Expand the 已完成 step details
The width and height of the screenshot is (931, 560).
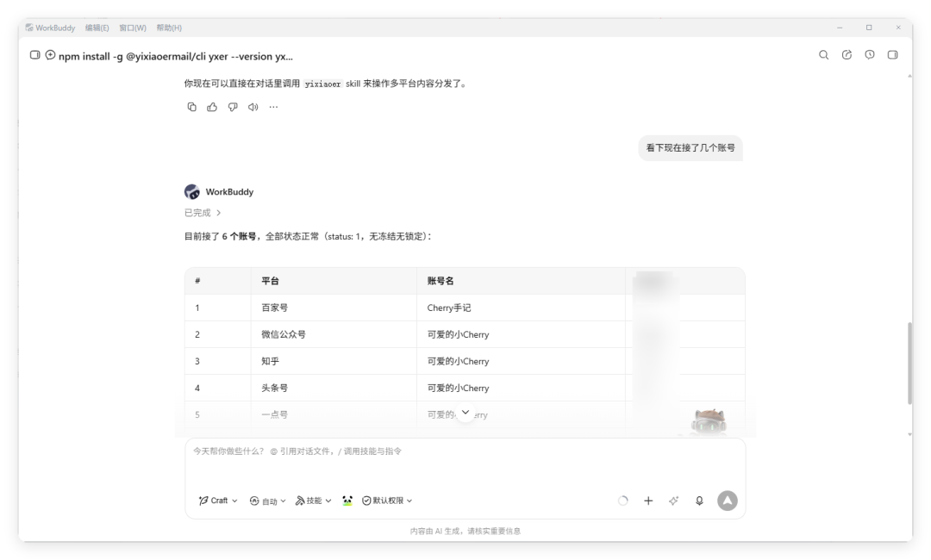203,213
